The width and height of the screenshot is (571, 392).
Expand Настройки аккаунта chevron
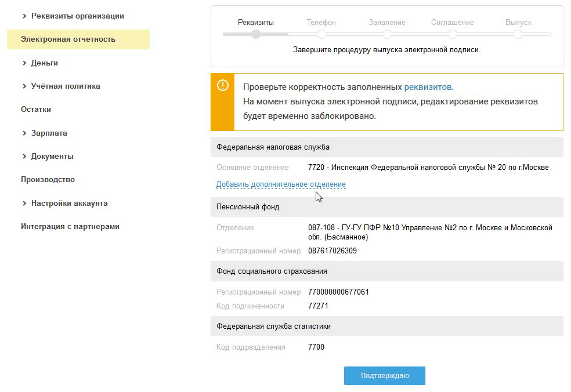(24, 204)
